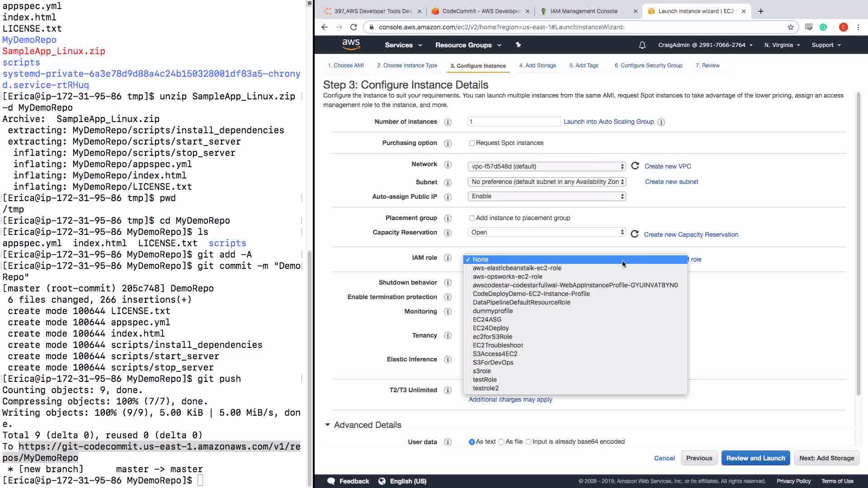
Task: Click Launch into Auto Scaling Group link
Action: pyautogui.click(x=608, y=122)
